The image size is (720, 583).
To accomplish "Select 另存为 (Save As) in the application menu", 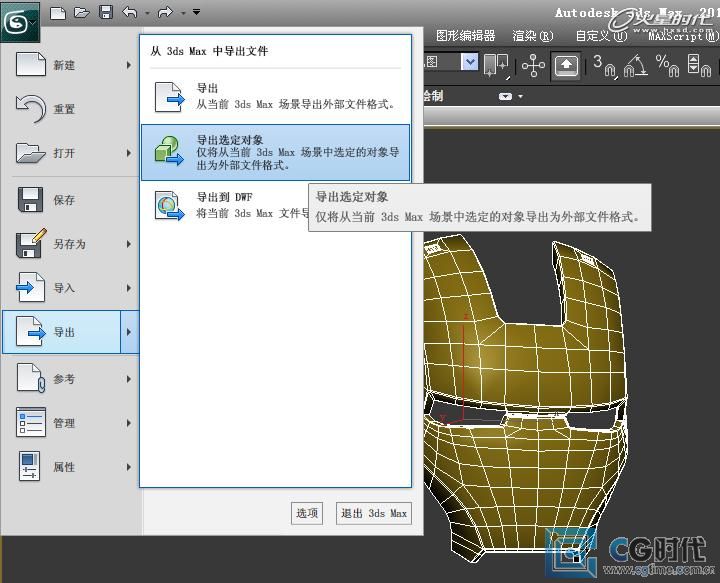I will 71,244.
